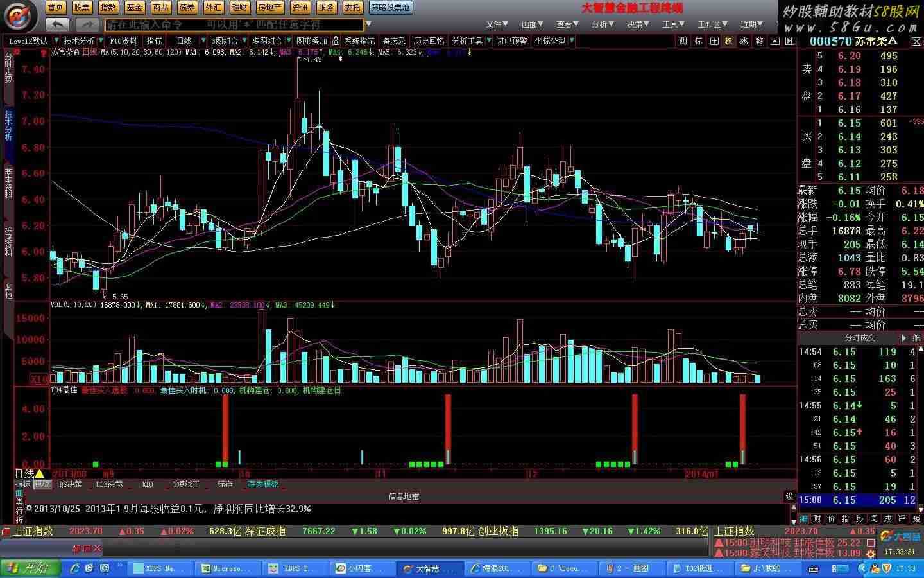Click the 细 button next to 分时成交
Viewport: 924px width, 578px height.
tap(916, 338)
